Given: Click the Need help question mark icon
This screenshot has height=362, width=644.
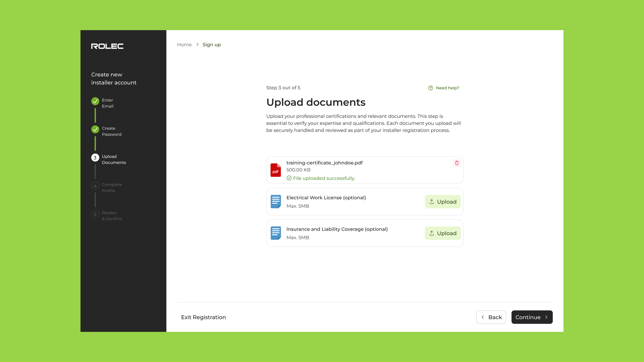Looking at the screenshot, I should point(430,88).
